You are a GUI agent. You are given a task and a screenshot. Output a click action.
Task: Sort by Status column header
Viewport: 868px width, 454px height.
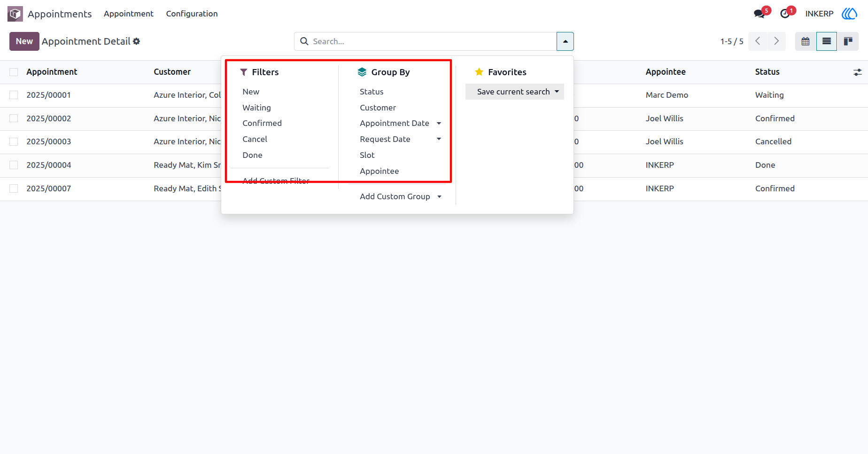[x=767, y=72]
